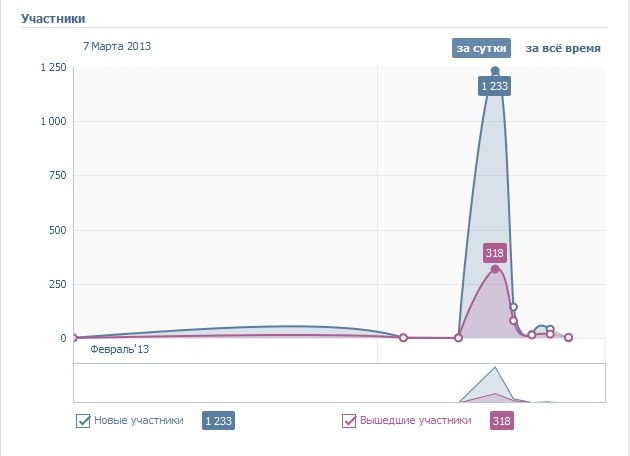This screenshot has height=456, width=630.
Task: Click the blue data point after the peak
Action: coord(513,307)
